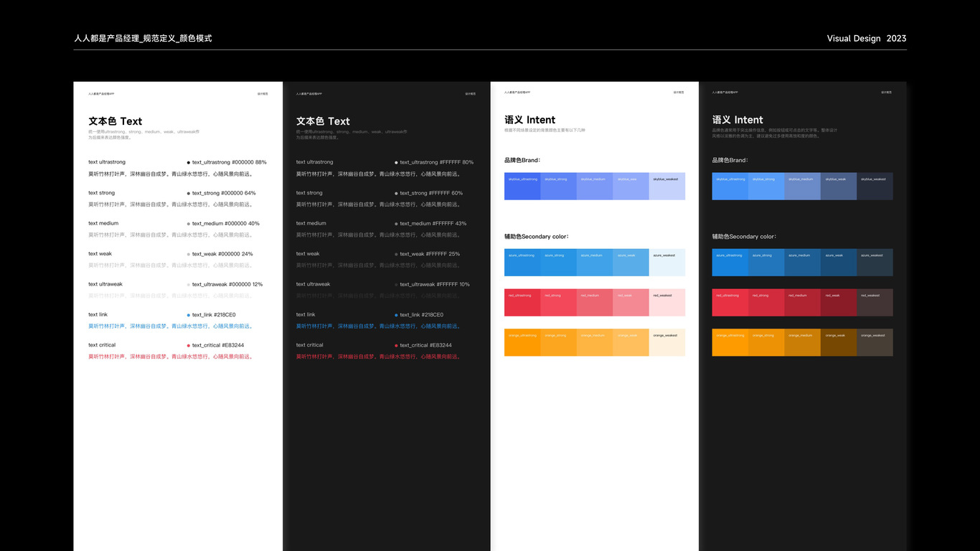This screenshot has width=980, height=551.
Task: Click the "text_medium #000000 40%" label
Action: [226, 223]
